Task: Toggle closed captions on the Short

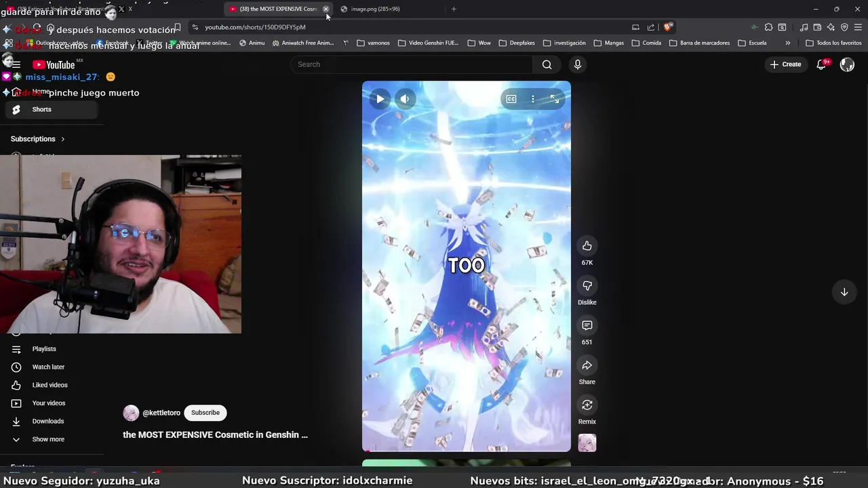Action: point(511,99)
